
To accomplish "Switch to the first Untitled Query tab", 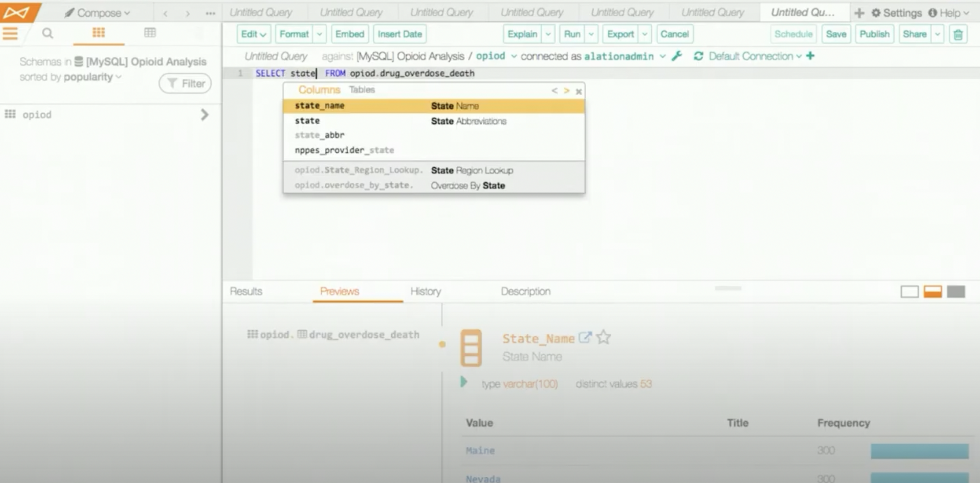I will click(261, 12).
